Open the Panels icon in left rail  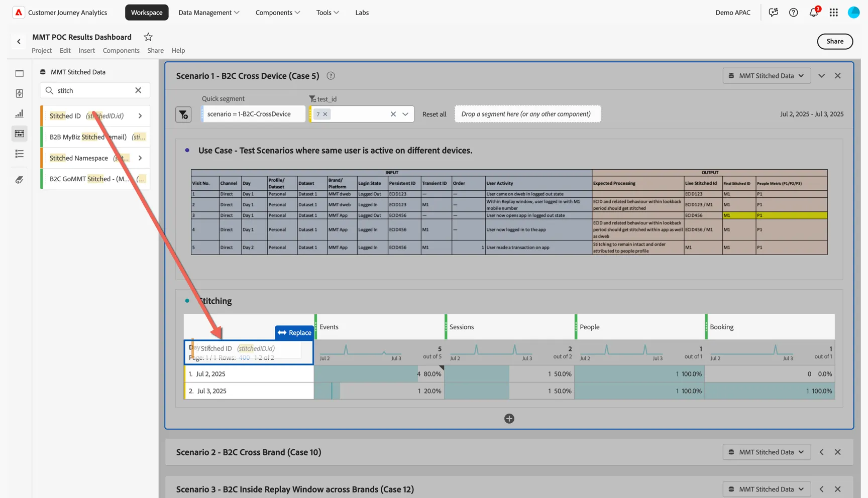tap(20, 73)
